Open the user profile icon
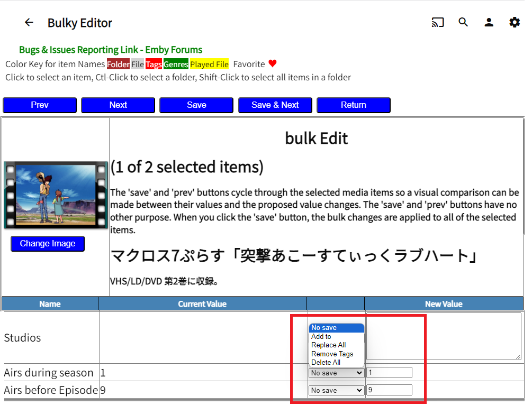The width and height of the screenshot is (532, 405). point(489,22)
